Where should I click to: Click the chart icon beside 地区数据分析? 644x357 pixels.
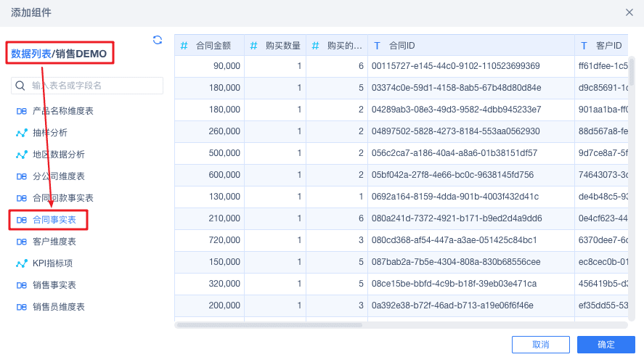coord(22,155)
